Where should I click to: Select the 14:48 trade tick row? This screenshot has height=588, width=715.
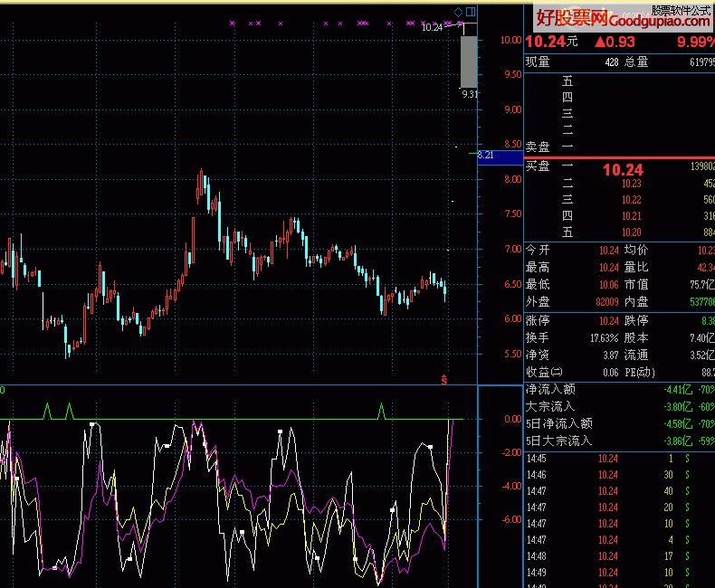pos(619,556)
